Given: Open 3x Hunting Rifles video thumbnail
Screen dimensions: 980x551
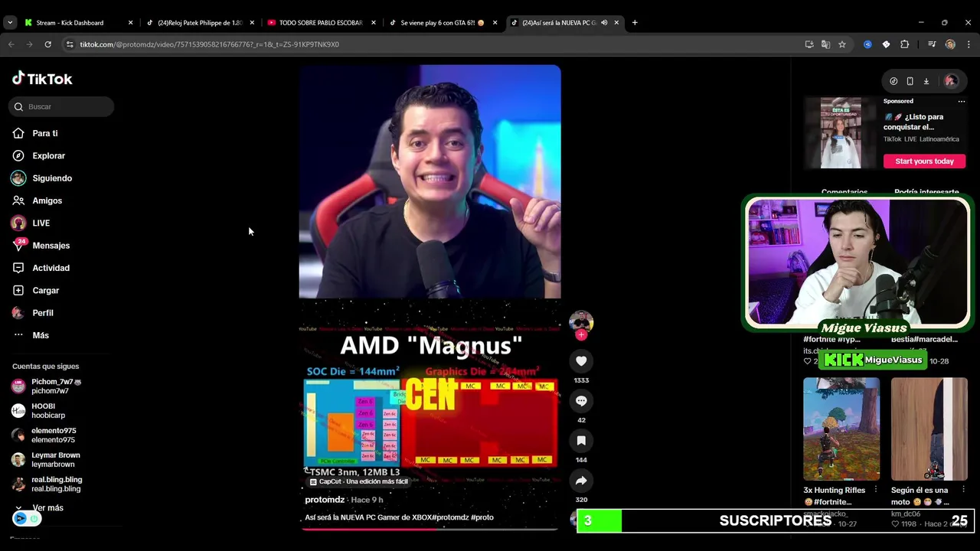Looking at the screenshot, I should tap(841, 429).
